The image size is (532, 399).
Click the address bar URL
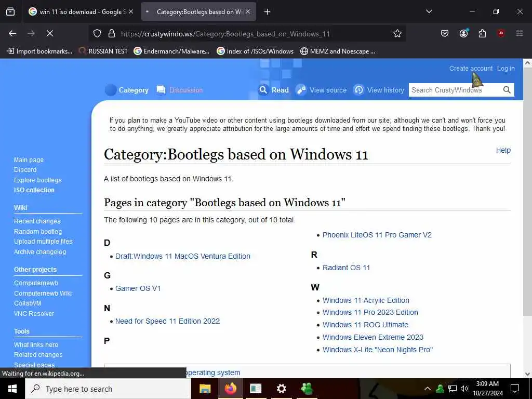pyautogui.click(x=225, y=34)
